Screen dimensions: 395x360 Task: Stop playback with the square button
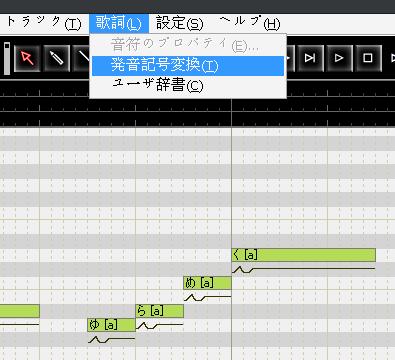pos(368,58)
